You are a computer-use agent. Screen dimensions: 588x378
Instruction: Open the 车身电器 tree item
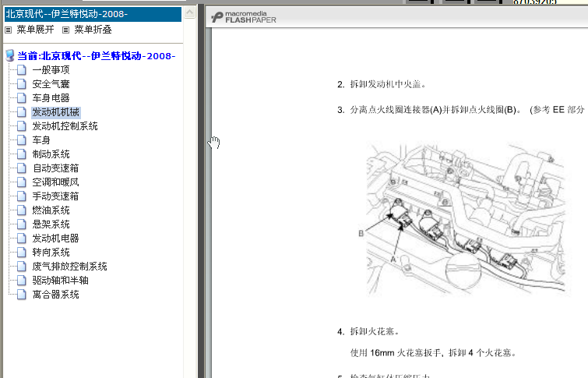(51, 98)
